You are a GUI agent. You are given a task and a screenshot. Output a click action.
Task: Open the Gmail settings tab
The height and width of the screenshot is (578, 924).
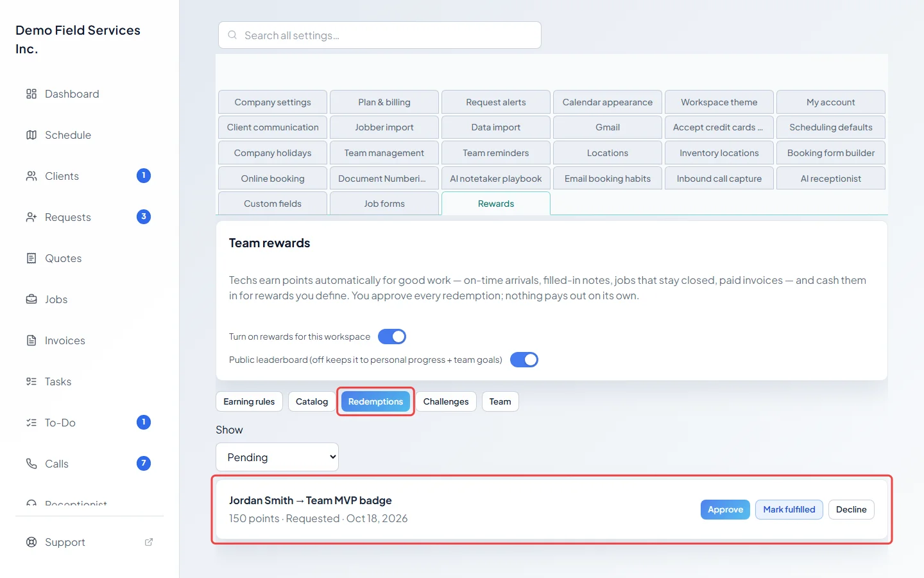608,127
